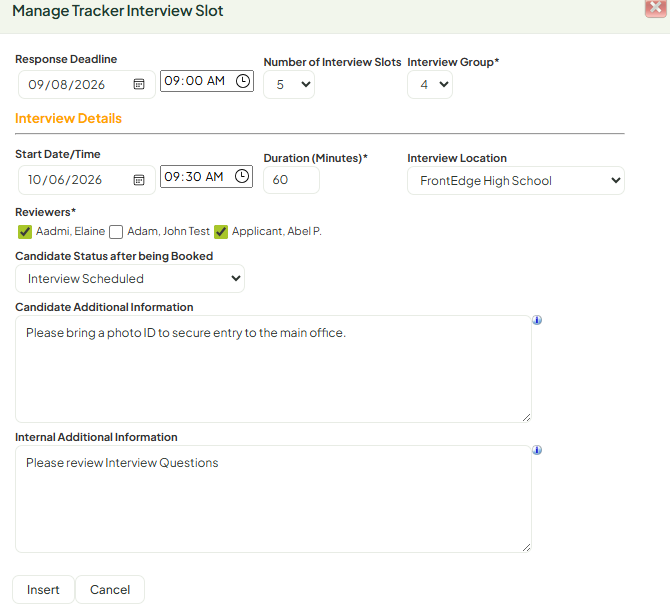
Task: Click the Duration (Minutes) input
Action: coord(291,180)
